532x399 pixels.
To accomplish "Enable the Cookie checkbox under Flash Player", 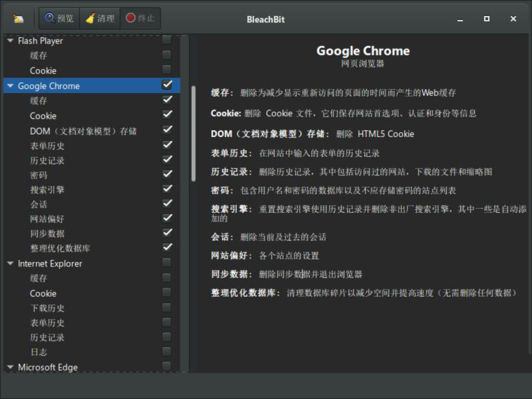I will (x=167, y=70).
